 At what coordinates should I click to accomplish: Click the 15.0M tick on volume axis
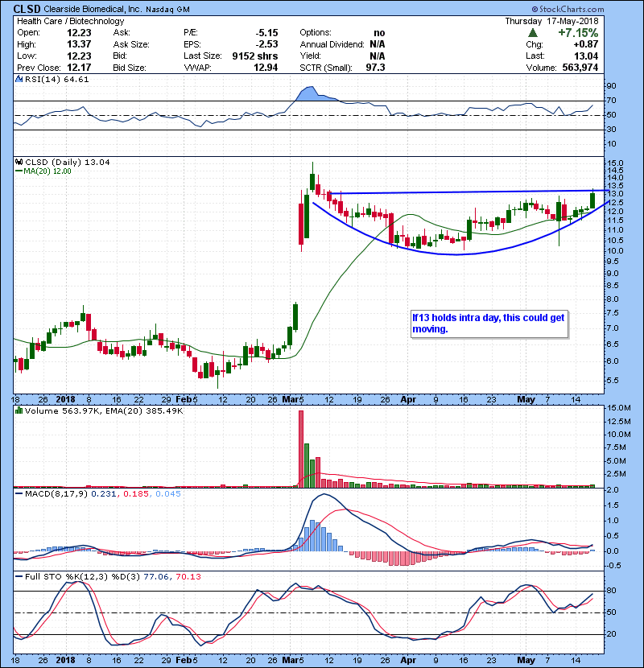coord(618,408)
